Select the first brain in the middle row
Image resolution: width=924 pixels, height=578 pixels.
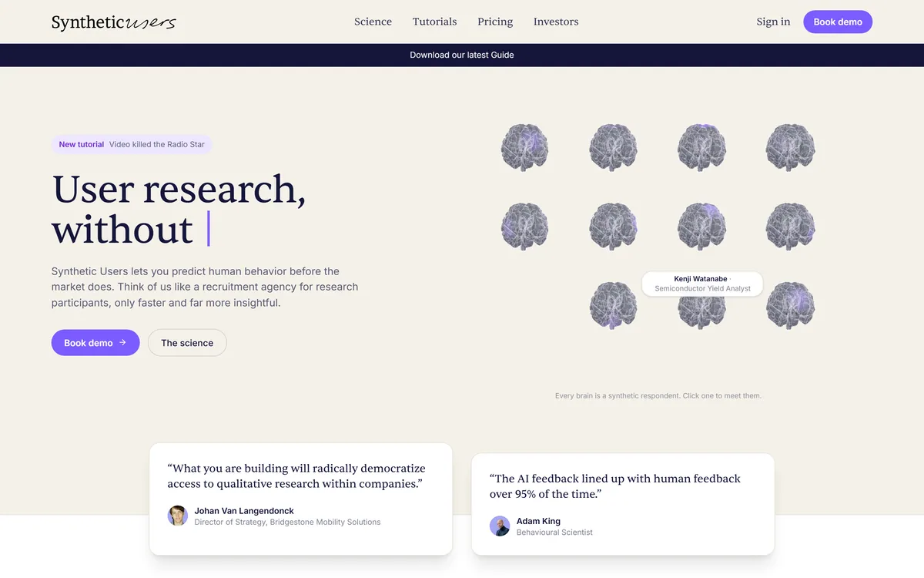coord(524,227)
